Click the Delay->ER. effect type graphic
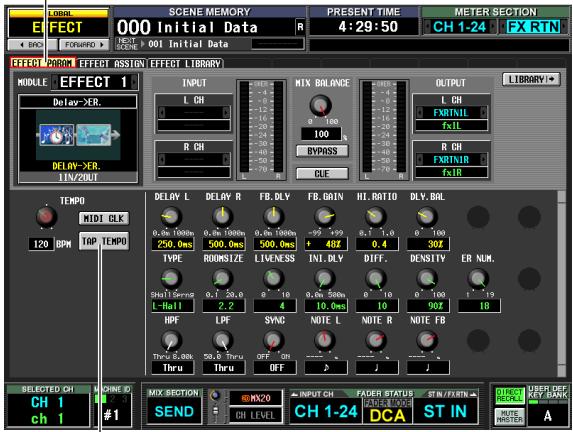 point(78,135)
